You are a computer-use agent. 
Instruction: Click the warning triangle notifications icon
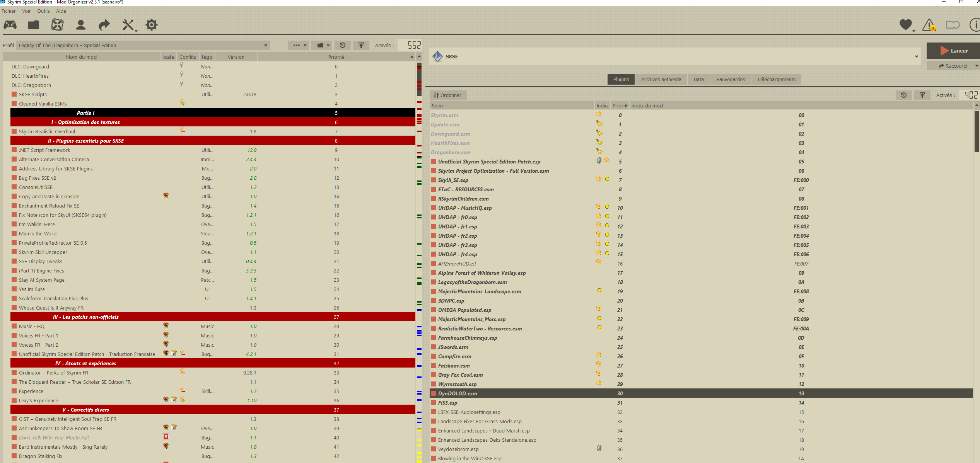coord(929,25)
